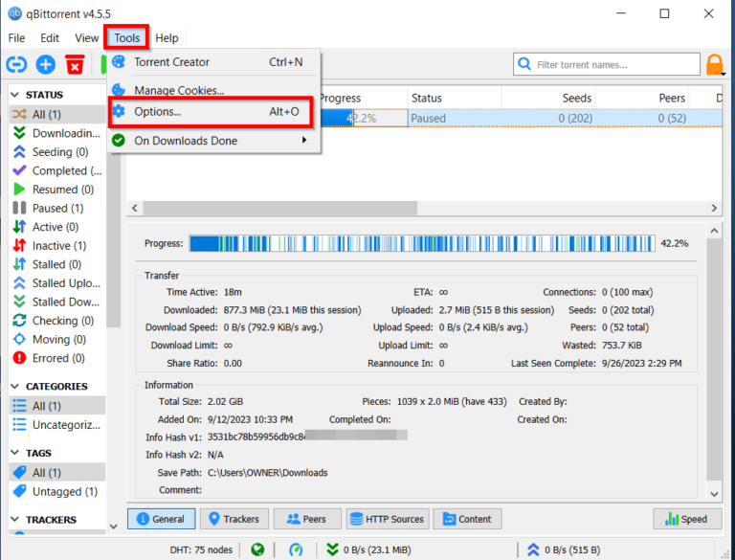Click the Speed graph button

tap(687, 519)
